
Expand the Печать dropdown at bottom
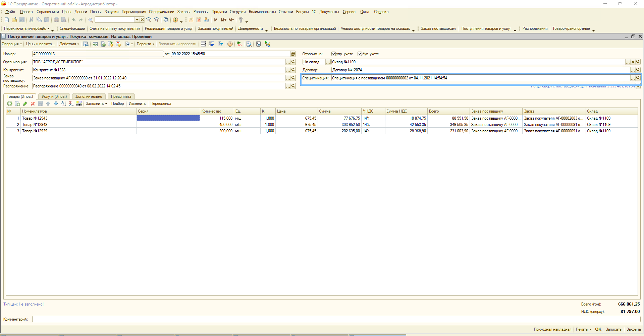[x=583, y=329]
